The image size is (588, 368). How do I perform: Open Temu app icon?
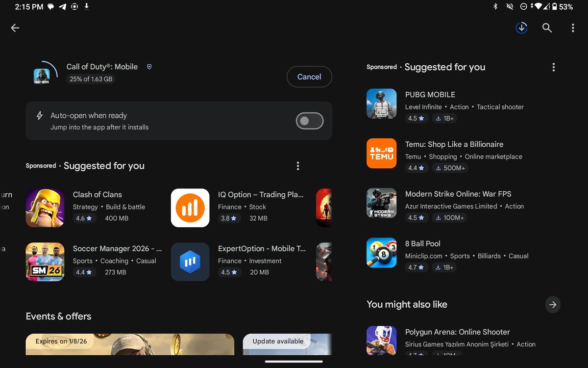(x=382, y=153)
